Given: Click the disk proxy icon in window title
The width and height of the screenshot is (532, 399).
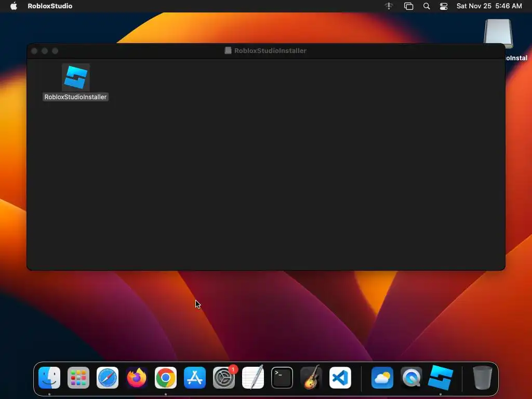Looking at the screenshot, I should [228, 50].
